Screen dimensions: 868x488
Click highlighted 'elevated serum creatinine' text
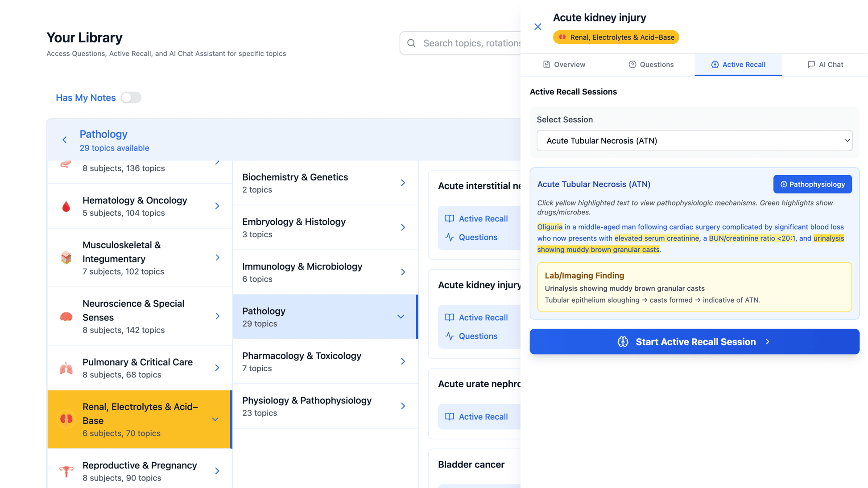pos(656,238)
